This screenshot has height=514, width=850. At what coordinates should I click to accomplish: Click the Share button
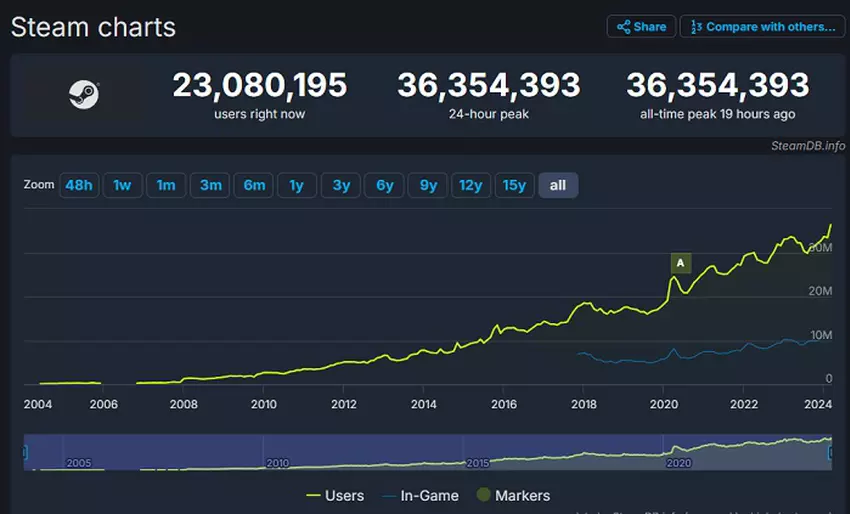pos(641,27)
